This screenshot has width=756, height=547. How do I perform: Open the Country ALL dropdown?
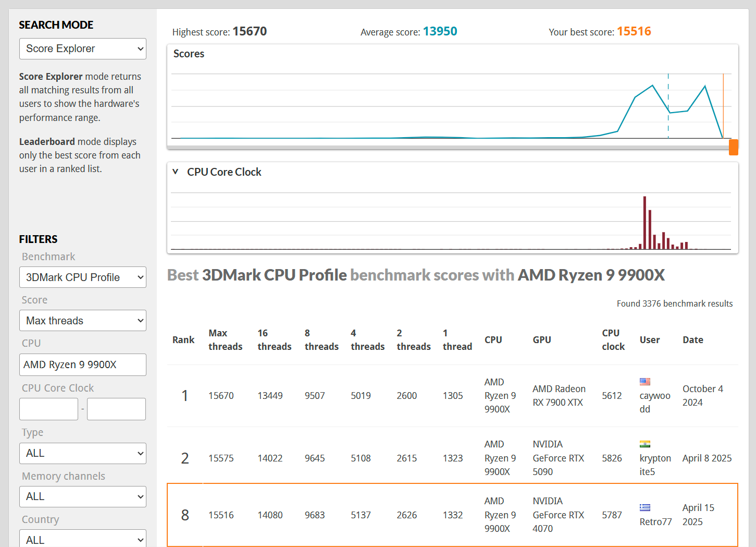coord(83,539)
